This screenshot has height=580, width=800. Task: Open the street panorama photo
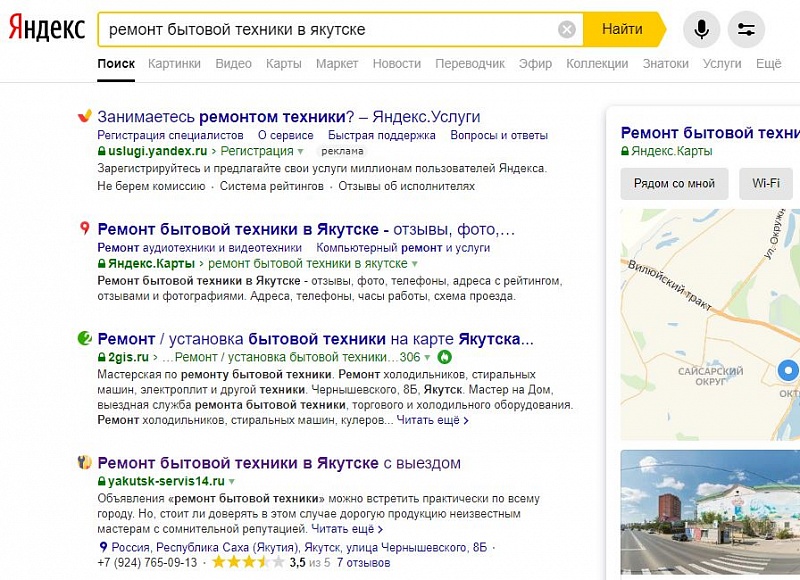pos(710,513)
